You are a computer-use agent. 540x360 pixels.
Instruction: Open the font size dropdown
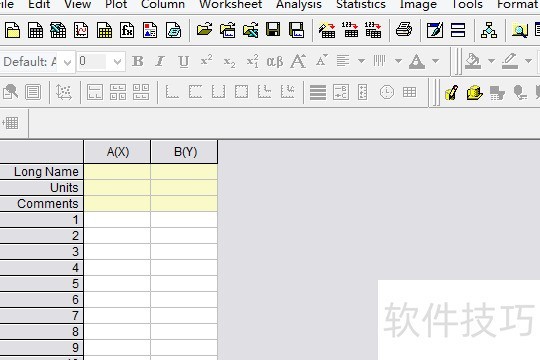pyautogui.click(x=117, y=62)
